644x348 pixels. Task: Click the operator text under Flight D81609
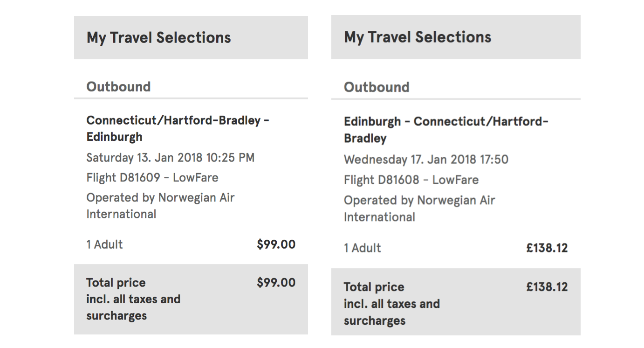pos(160,206)
